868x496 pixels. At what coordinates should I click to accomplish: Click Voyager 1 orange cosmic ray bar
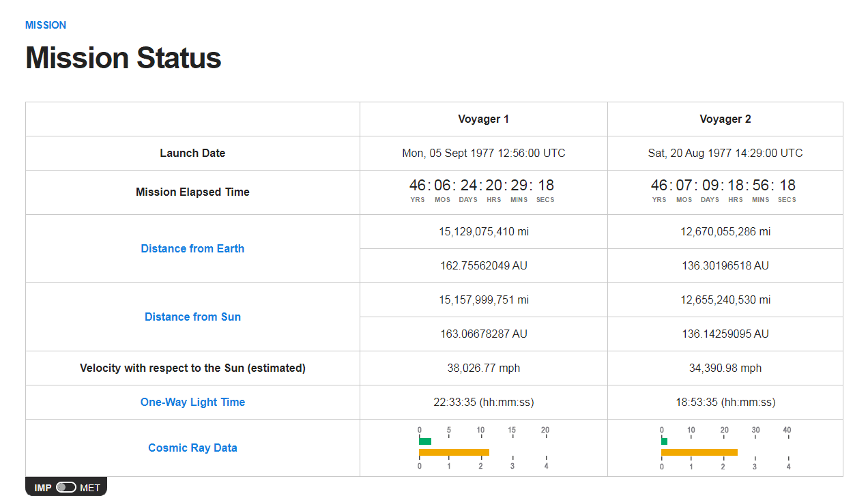pyautogui.click(x=454, y=452)
